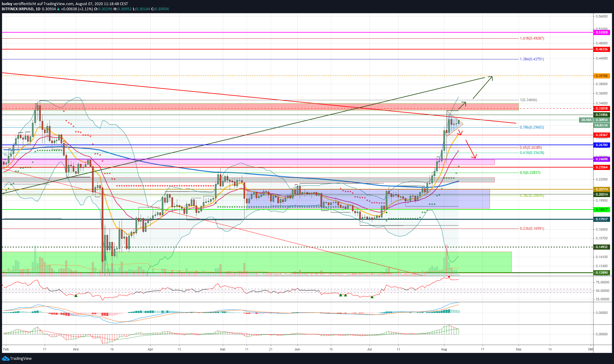Click the 0.14100 price scale value
The image size is (614, 364).
pos(602,257)
